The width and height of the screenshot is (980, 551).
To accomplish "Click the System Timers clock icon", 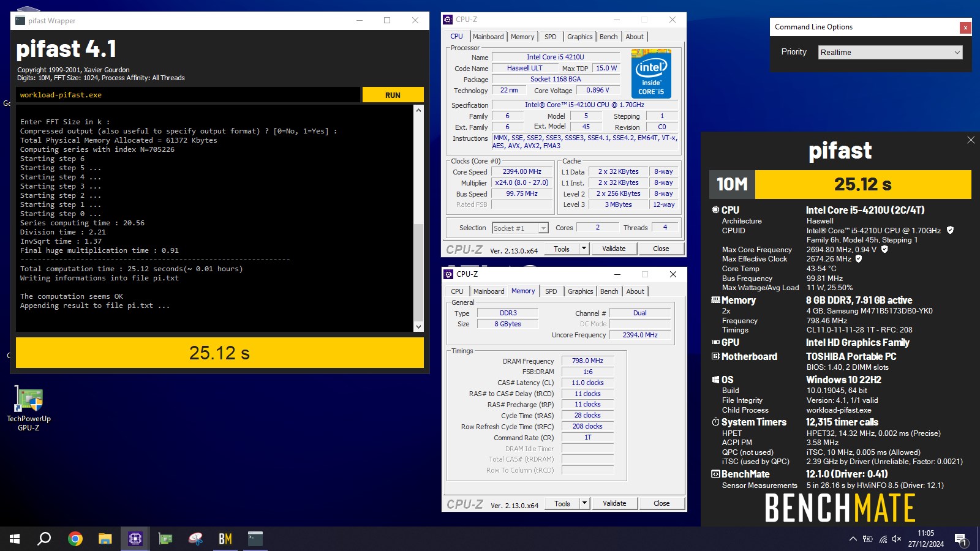I will pyautogui.click(x=715, y=422).
